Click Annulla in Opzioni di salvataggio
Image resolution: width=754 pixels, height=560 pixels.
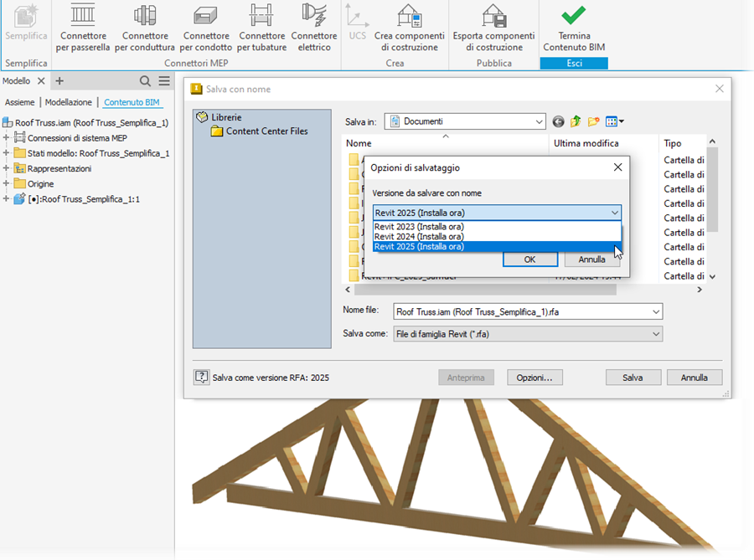tap(591, 259)
